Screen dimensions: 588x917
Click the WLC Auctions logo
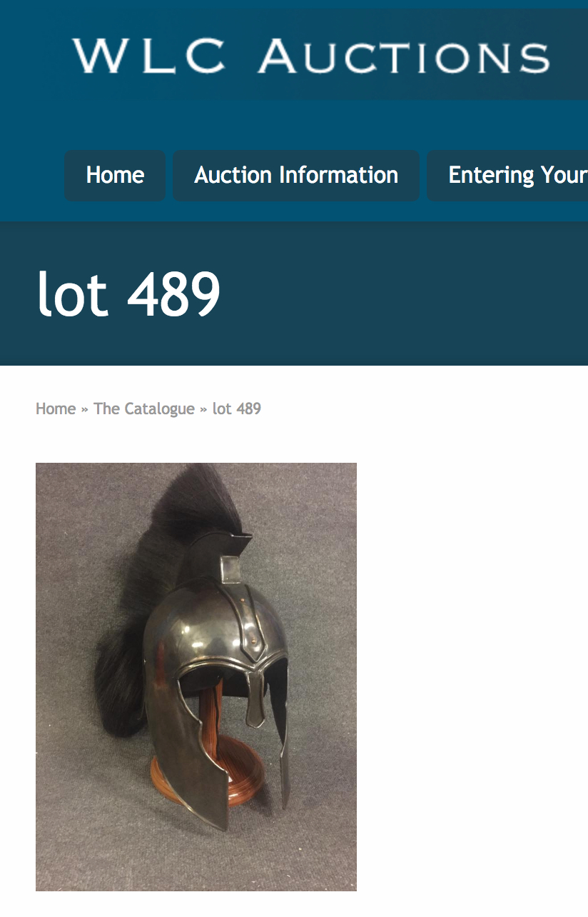pyautogui.click(x=311, y=56)
